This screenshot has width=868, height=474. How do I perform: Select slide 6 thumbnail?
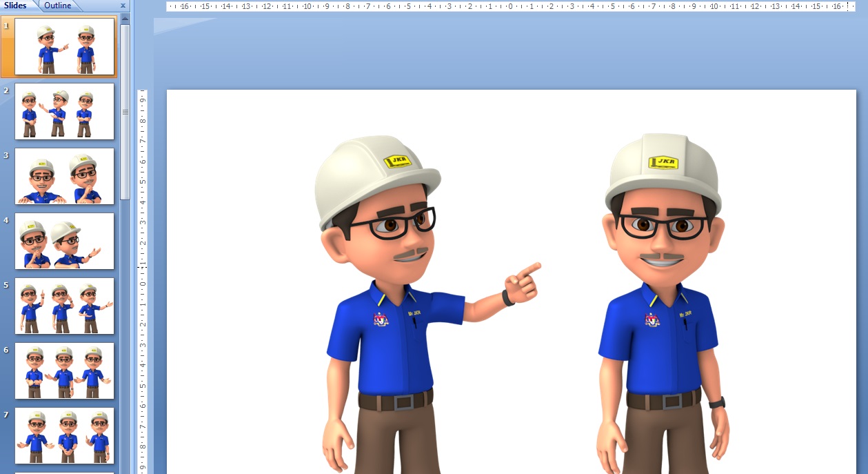pos(64,371)
